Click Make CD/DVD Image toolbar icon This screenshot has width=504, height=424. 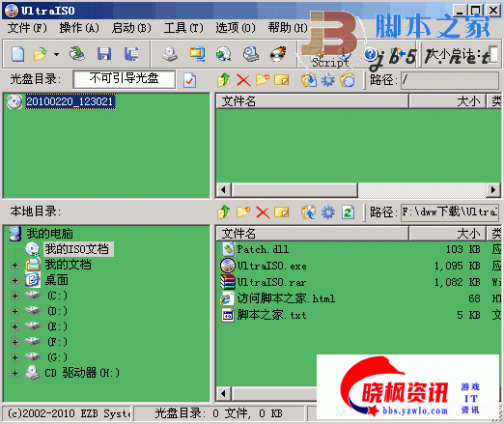click(170, 54)
